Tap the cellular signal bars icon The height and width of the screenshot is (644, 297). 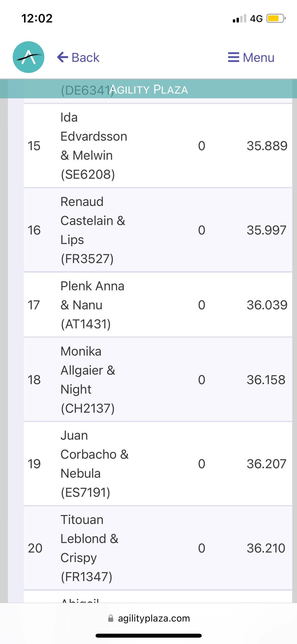click(239, 19)
